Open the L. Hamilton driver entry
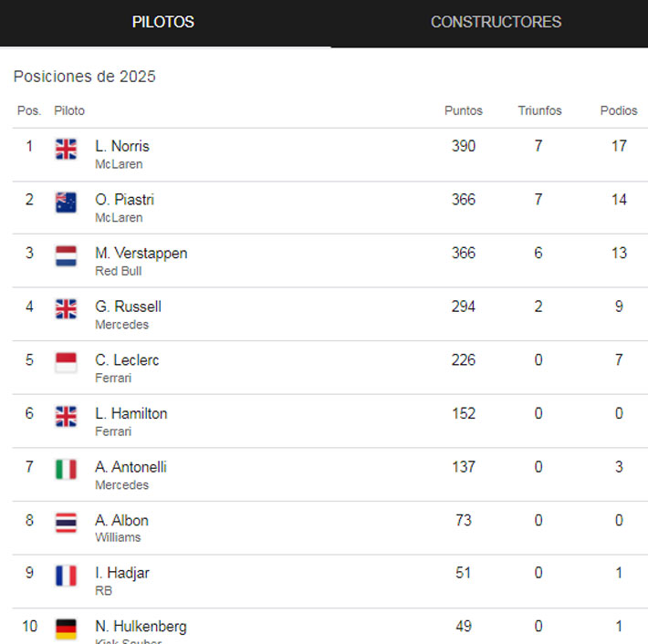648x644 pixels. tap(131, 413)
